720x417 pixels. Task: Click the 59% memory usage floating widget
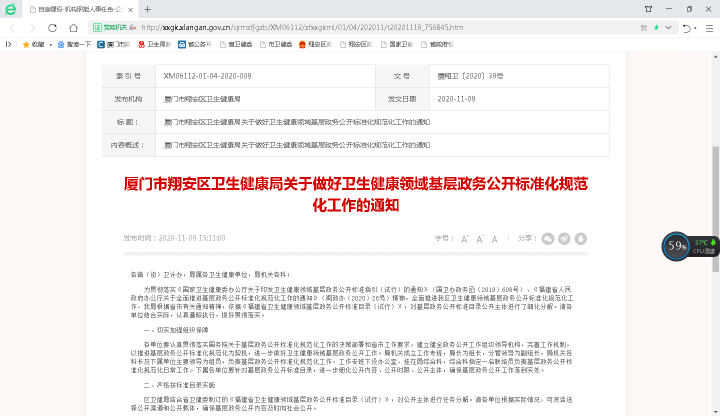tap(676, 247)
